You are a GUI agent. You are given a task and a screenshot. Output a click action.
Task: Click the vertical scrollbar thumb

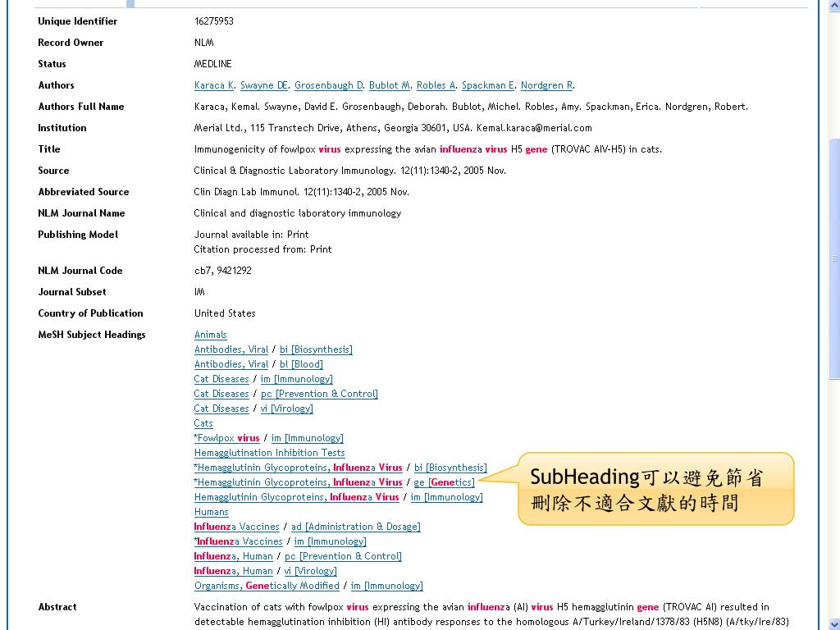[x=834, y=258]
